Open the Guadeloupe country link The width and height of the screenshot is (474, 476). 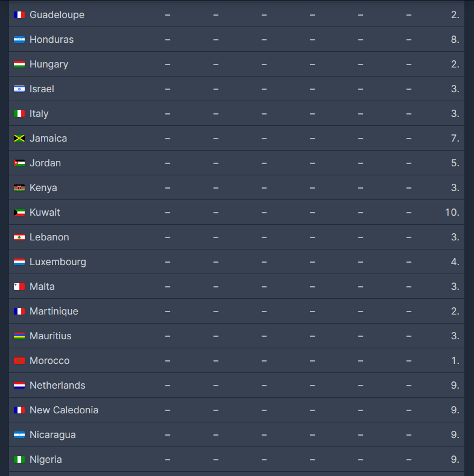pyautogui.click(x=57, y=15)
